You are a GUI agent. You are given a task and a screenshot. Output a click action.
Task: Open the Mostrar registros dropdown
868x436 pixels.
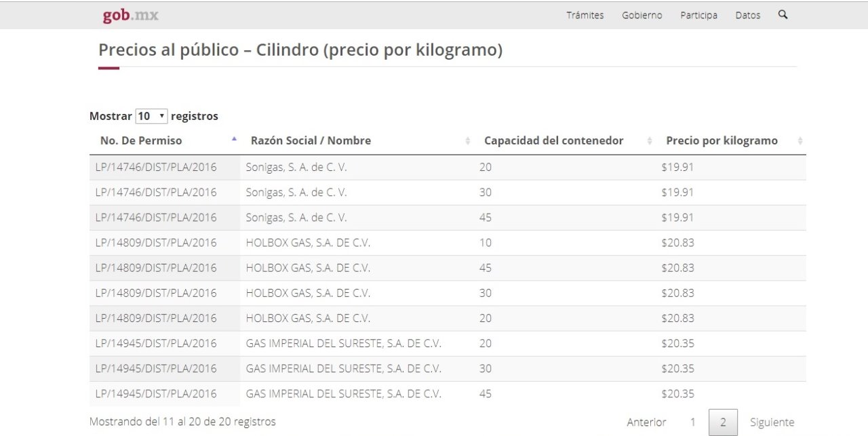coord(151,116)
